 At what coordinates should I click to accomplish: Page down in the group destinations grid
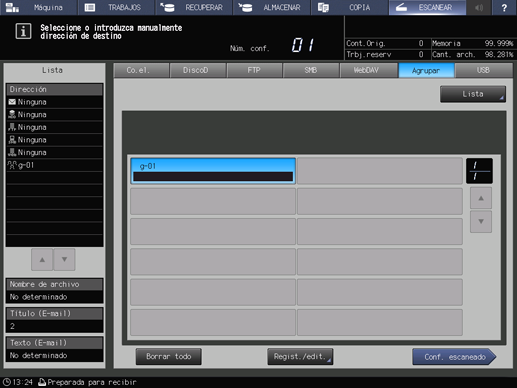coord(481,221)
